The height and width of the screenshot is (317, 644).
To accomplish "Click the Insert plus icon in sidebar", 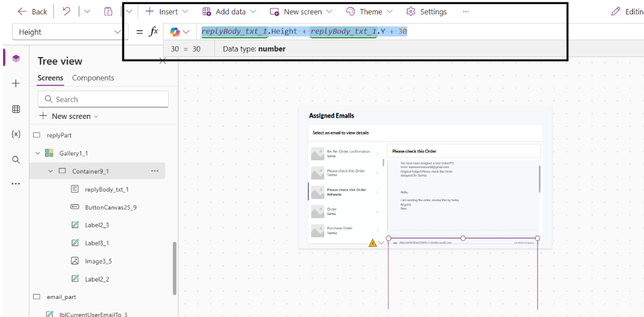I will (x=16, y=83).
